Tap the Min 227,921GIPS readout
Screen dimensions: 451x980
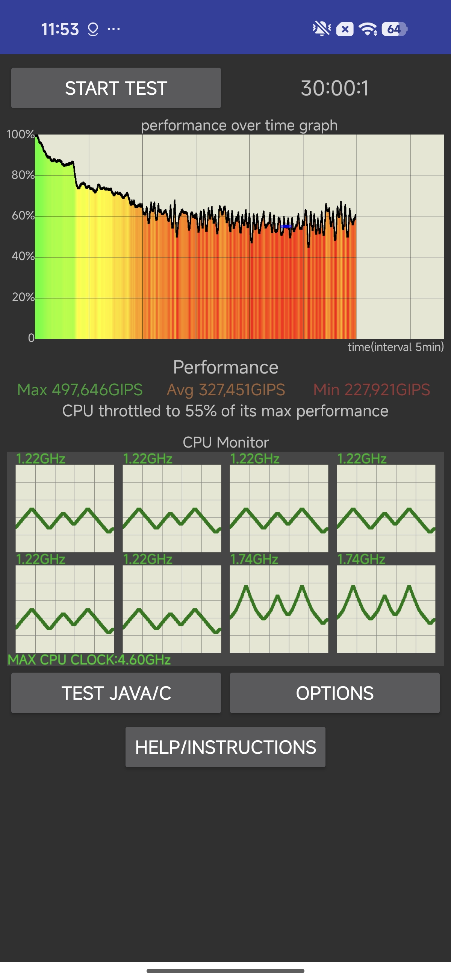pyautogui.click(x=371, y=390)
